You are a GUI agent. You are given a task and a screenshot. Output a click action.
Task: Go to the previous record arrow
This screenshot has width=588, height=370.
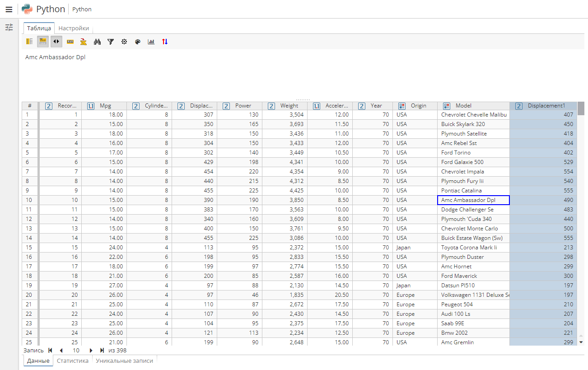point(61,350)
